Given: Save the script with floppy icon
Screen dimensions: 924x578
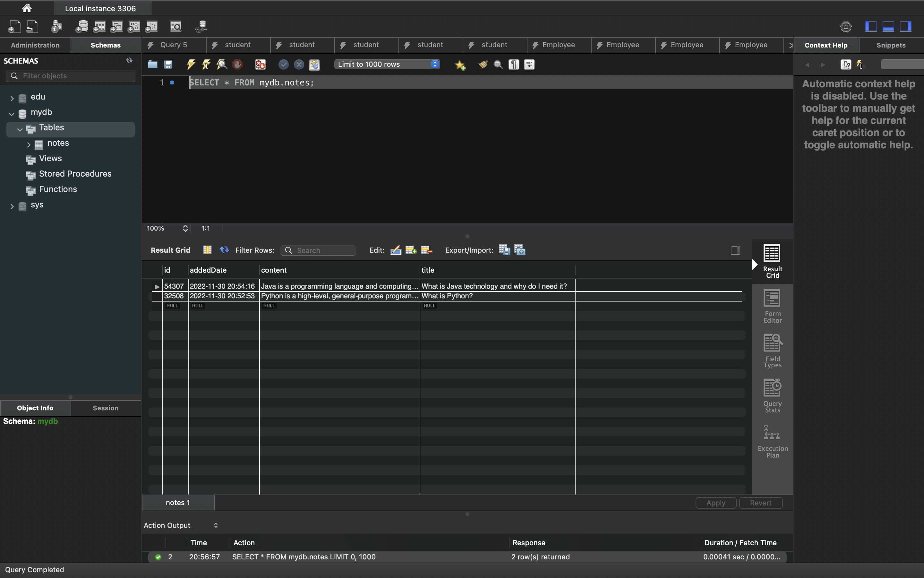Looking at the screenshot, I should point(168,65).
